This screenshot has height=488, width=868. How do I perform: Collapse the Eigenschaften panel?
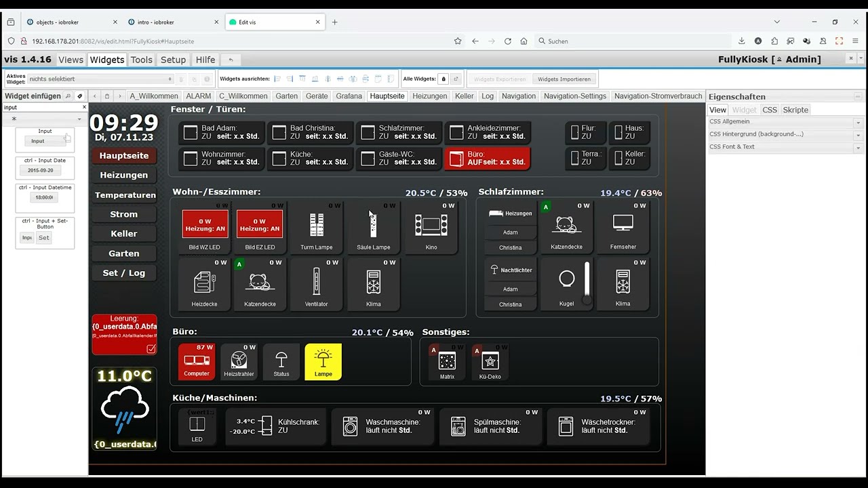tap(858, 97)
